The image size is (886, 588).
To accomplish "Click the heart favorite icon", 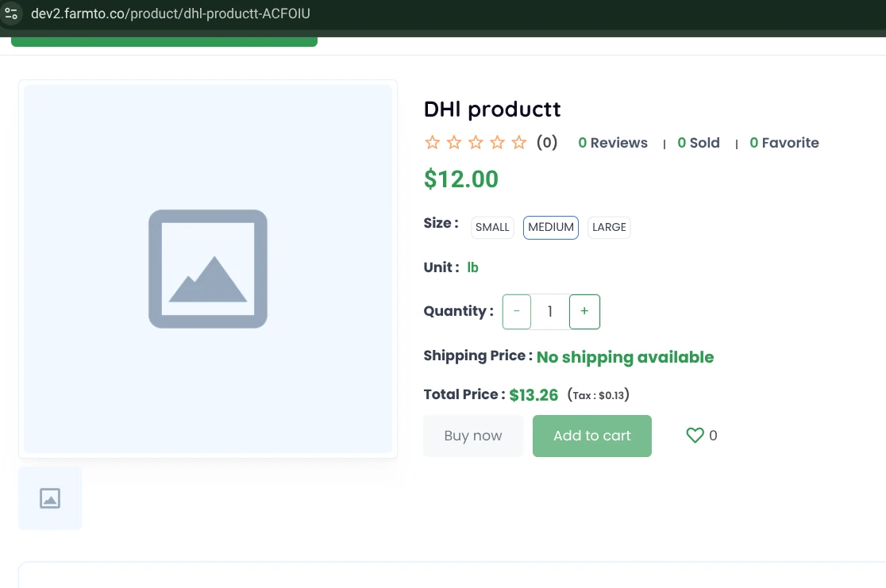I will [695, 435].
